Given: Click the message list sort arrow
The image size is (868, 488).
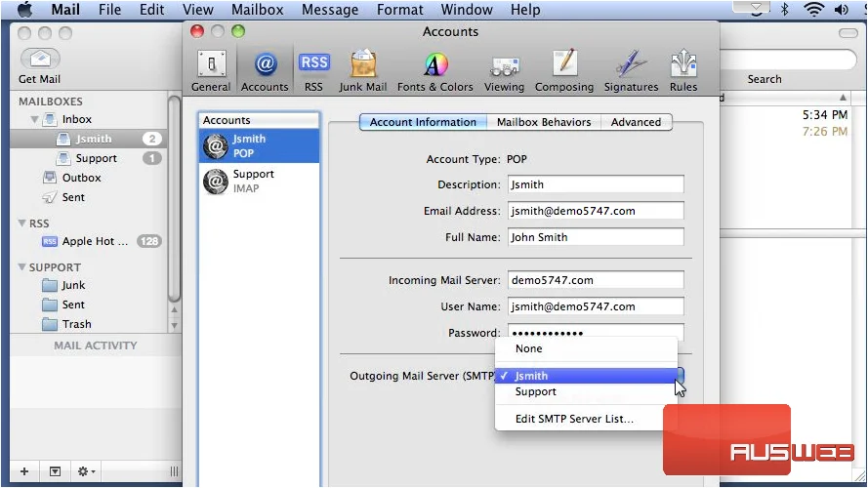Looking at the screenshot, I should pyautogui.click(x=843, y=98).
